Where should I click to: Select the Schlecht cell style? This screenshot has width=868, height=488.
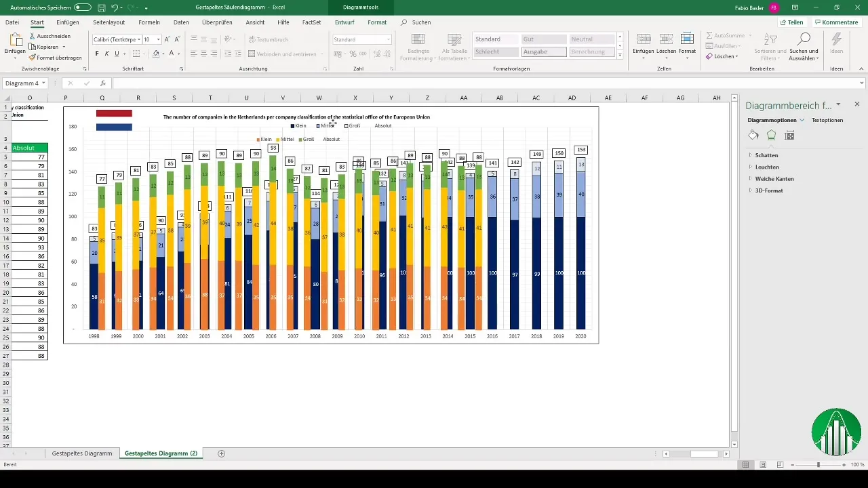pos(494,52)
